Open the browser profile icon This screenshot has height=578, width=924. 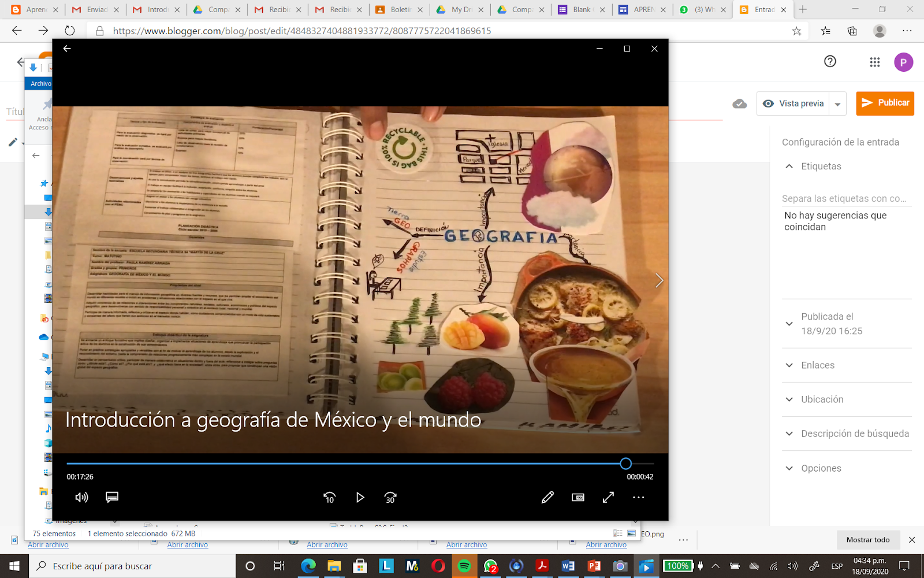click(880, 31)
